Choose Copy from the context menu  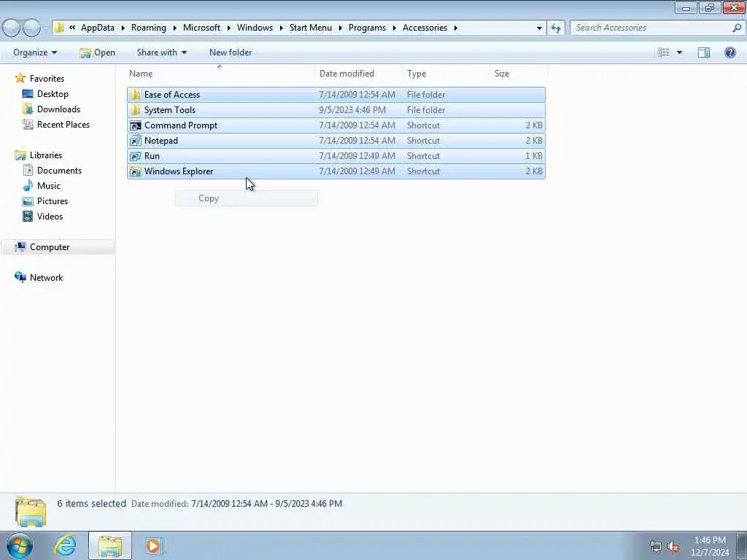(x=247, y=198)
